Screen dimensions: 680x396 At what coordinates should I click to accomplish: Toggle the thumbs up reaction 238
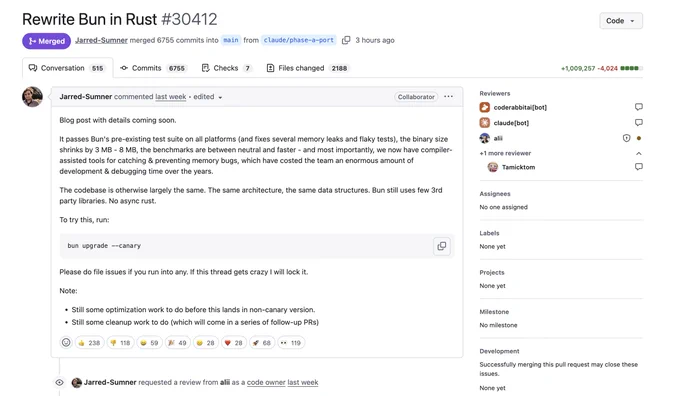pos(89,343)
